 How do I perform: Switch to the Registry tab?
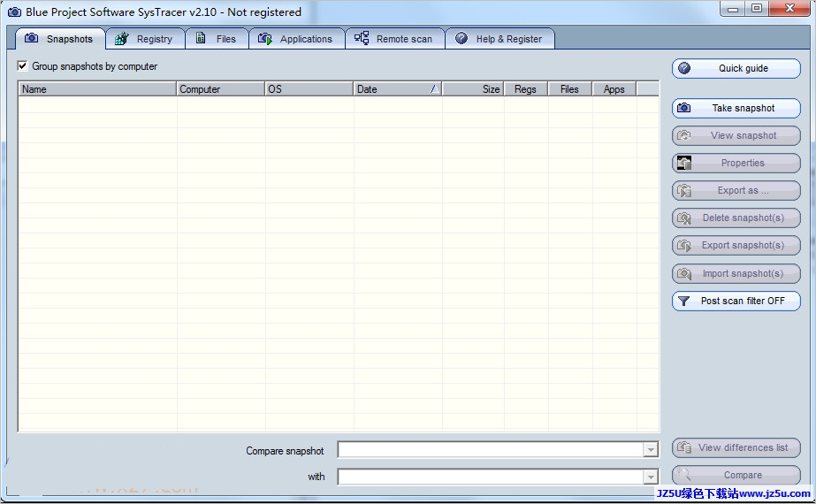(x=145, y=39)
